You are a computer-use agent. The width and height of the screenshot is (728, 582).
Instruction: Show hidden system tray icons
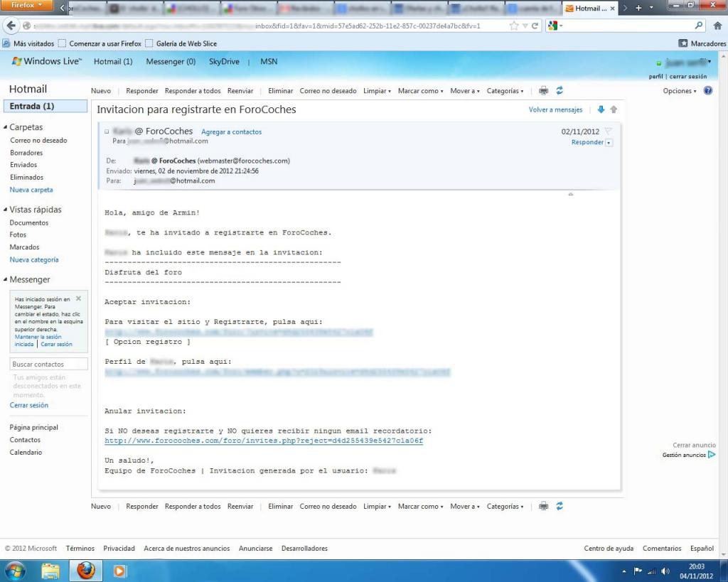pyautogui.click(x=624, y=571)
